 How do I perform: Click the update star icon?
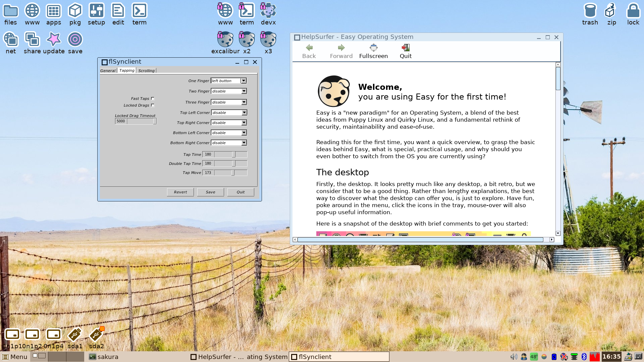coord(54,43)
